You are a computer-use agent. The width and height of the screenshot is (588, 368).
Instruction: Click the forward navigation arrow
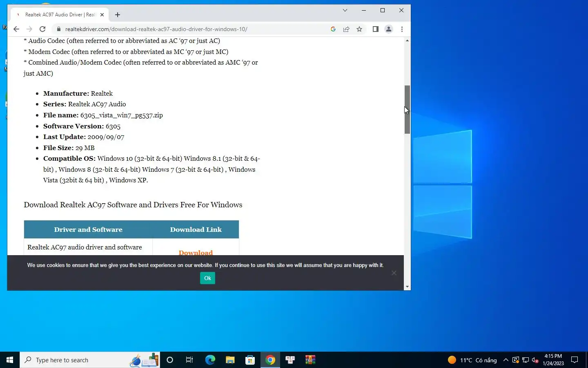pyautogui.click(x=29, y=29)
